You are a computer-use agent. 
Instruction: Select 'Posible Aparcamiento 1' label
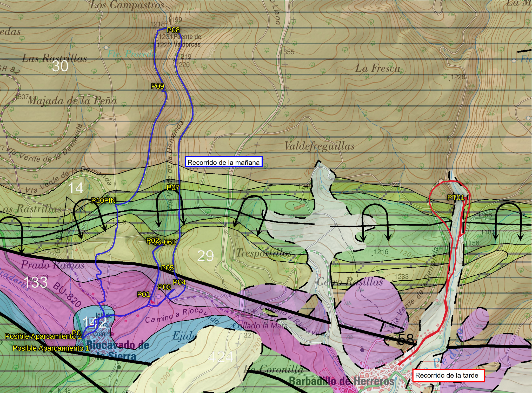51,348
